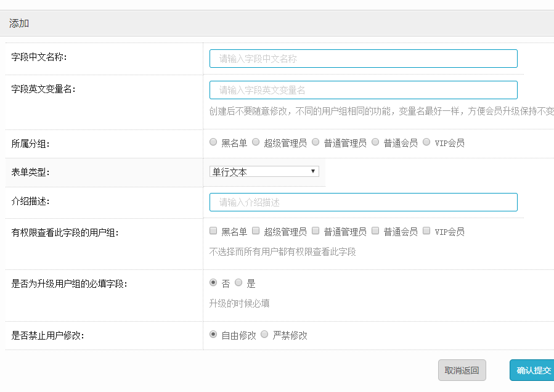Select 普通管理员 radio under 所属分组
The image size is (554, 392).
tap(316, 142)
